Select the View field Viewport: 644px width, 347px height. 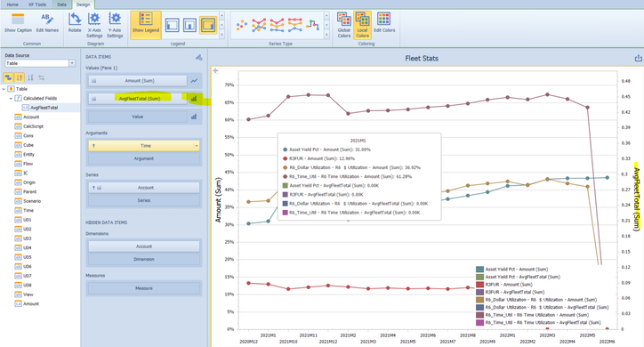(x=28, y=295)
